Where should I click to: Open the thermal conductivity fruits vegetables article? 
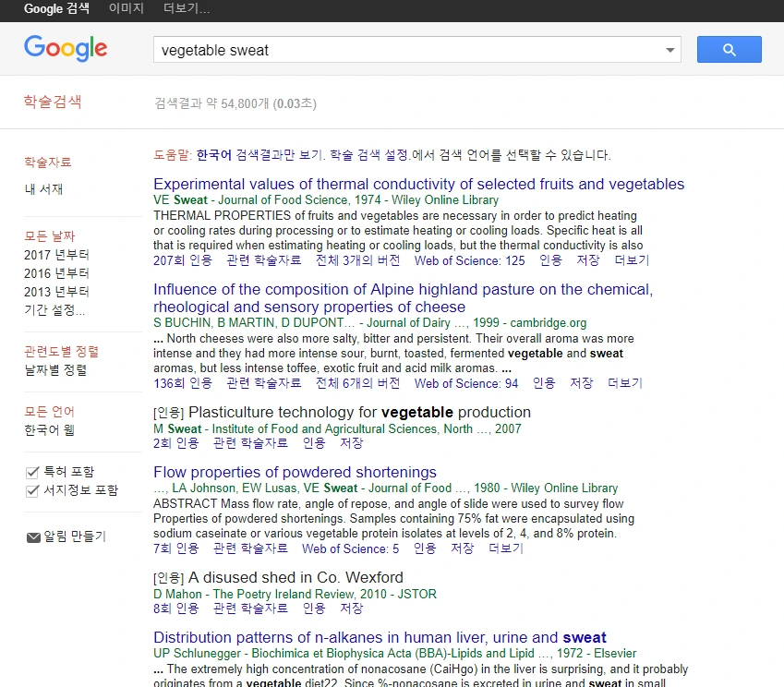point(418,184)
